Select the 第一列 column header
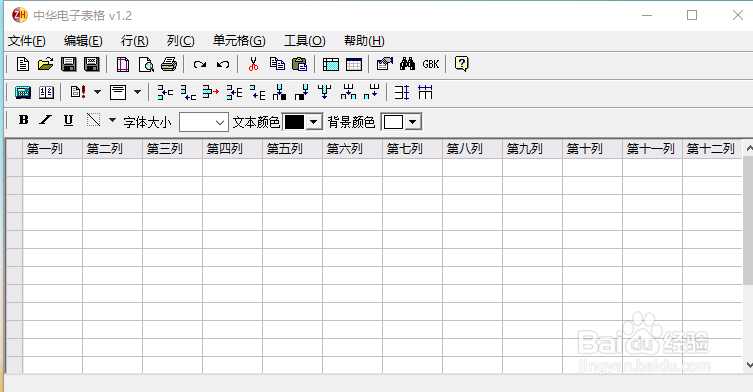Image resolution: width=753 pixels, height=392 pixels. [52, 149]
